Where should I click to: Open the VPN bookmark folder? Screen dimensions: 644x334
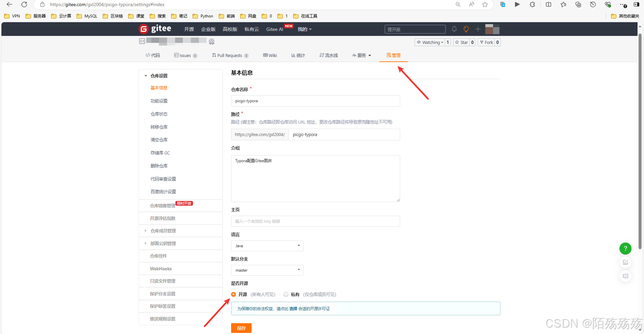point(12,16)
